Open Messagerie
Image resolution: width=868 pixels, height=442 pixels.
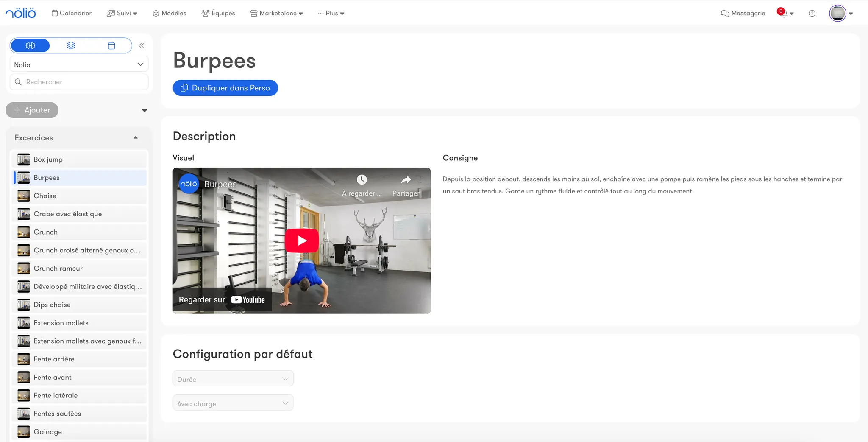tap(743, 13)
